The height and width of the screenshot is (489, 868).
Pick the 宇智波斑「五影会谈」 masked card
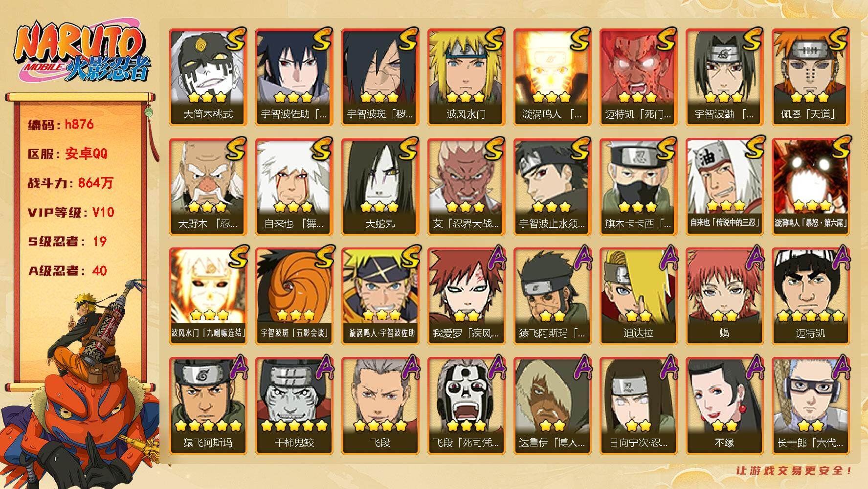coord(294,296)
